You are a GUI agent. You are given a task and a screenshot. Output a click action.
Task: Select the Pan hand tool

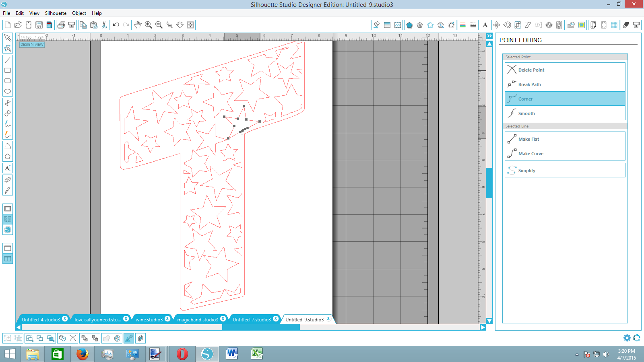[x=138, y=25]
